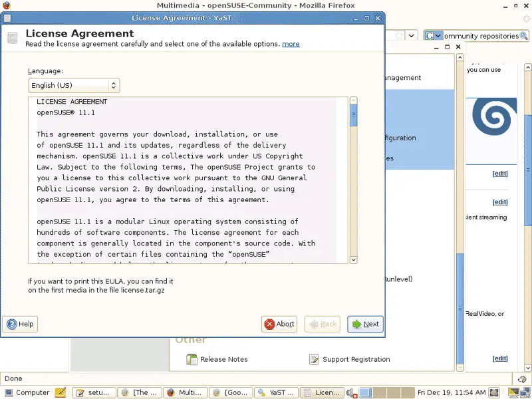Click the bookmark star in Firefox address bar

400,36
